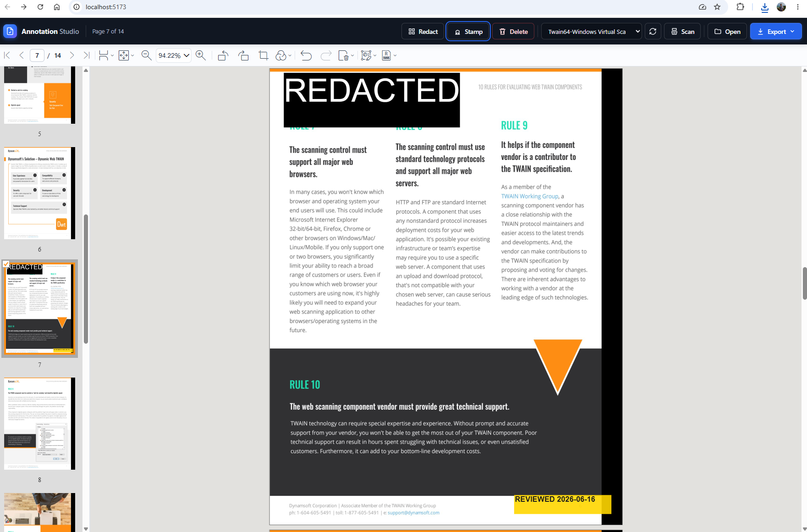This screenshot has width=807, height=532.
Task: Toggle the page 7 thumbnail checkbox
Action: pos(6,264)
